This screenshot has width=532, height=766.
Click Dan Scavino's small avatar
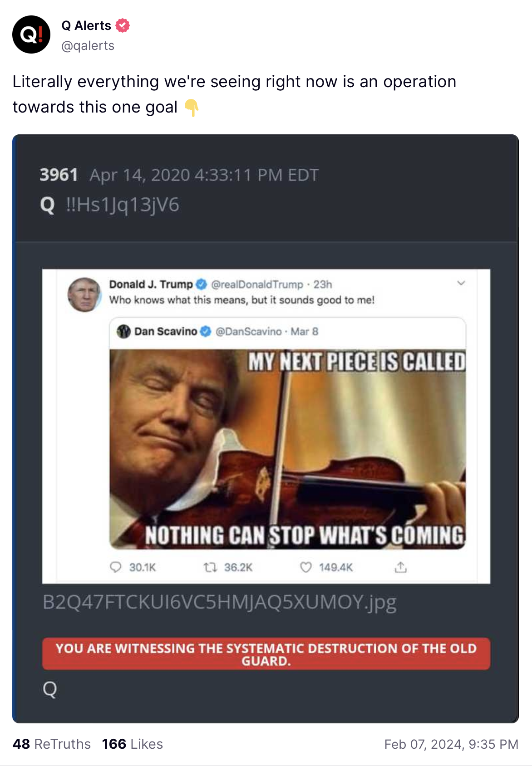tap(123, 331)
